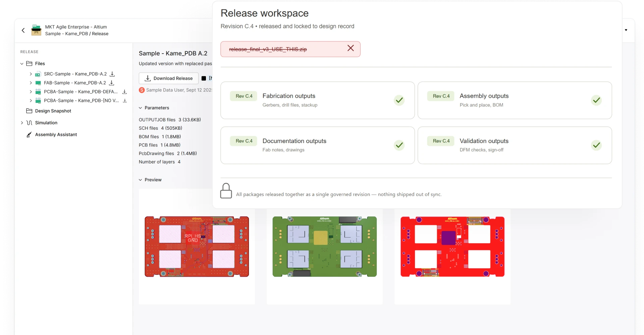Open the Fabrication outputs card
This screenshot has width=644, height=335.
point(318,100)
